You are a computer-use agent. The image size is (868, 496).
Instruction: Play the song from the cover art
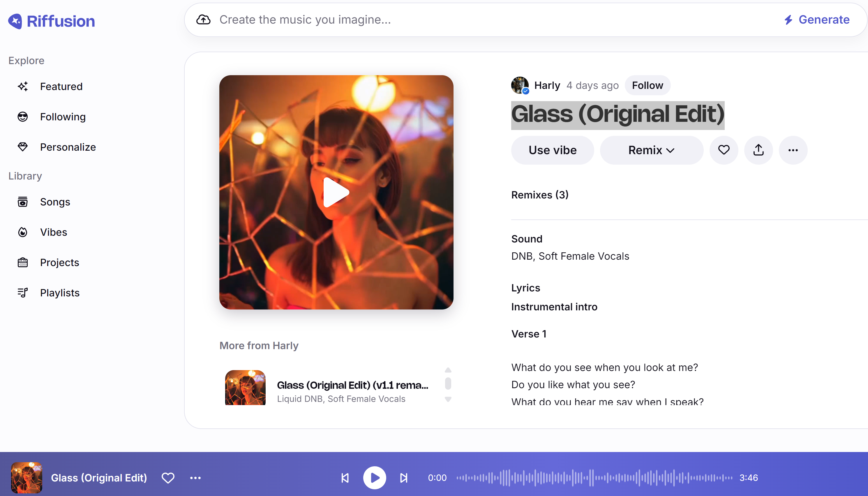coord(336,192)
